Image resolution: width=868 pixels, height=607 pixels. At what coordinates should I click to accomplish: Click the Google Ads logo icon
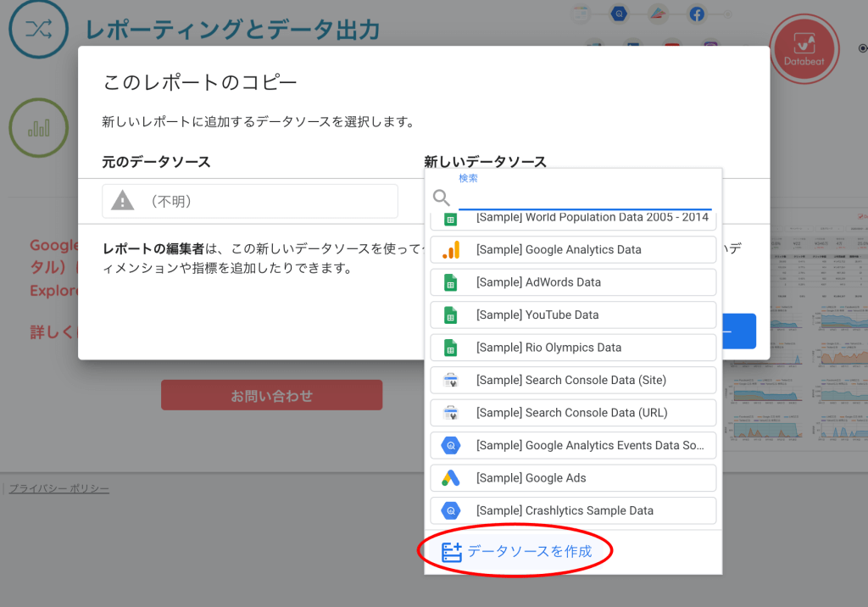click(x=451, y=478)
